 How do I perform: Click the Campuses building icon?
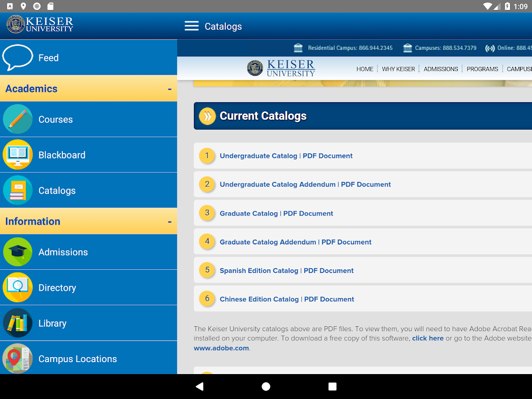(407, 48)
